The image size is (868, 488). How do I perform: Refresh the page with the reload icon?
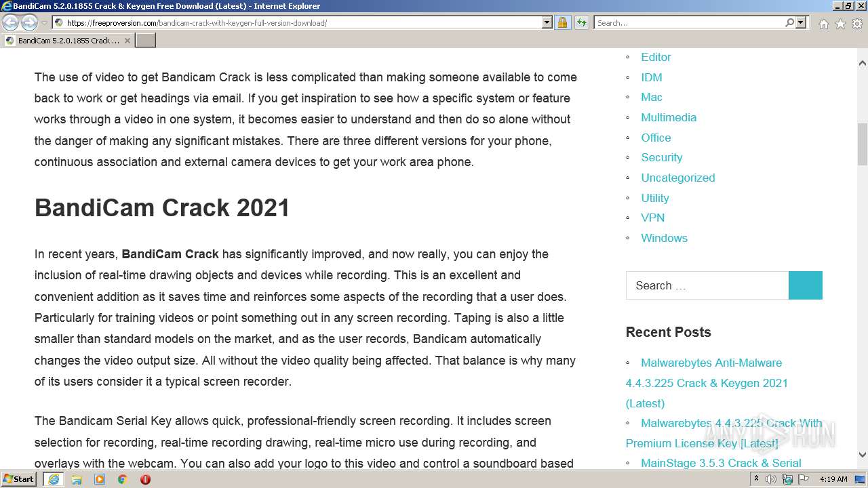tap(581, 23)
